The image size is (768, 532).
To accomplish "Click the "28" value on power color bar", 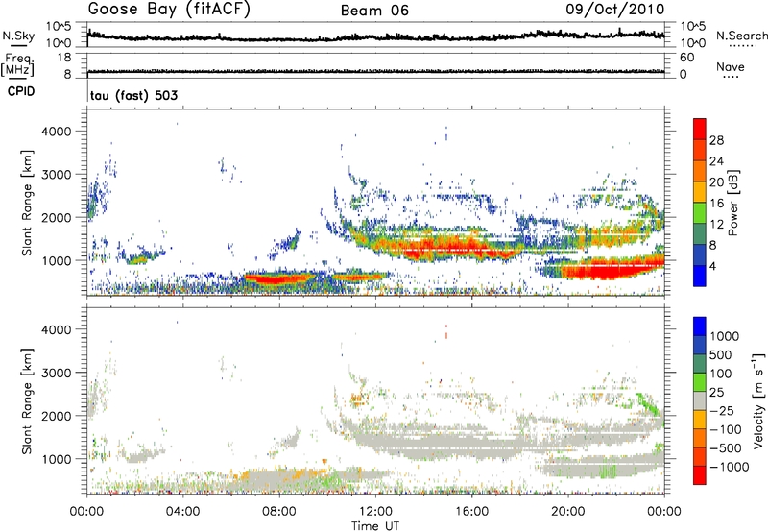I will pos(716,140).
